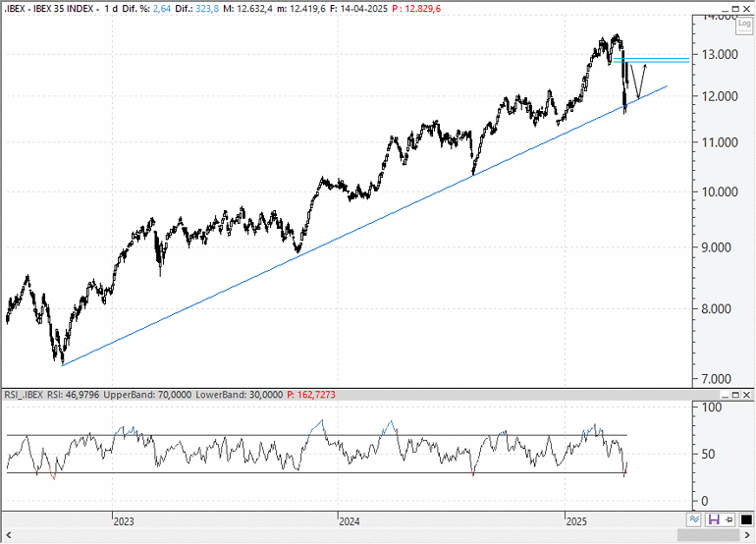756x544 pixels.
Task: Close the RSI_.IBEX indicator panel
Action: pyautogui.click(x=746, y=395)
